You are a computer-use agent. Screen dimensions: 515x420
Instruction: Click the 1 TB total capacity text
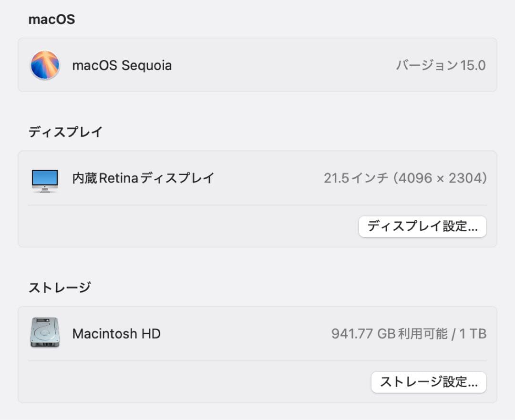tap(474, 334)
